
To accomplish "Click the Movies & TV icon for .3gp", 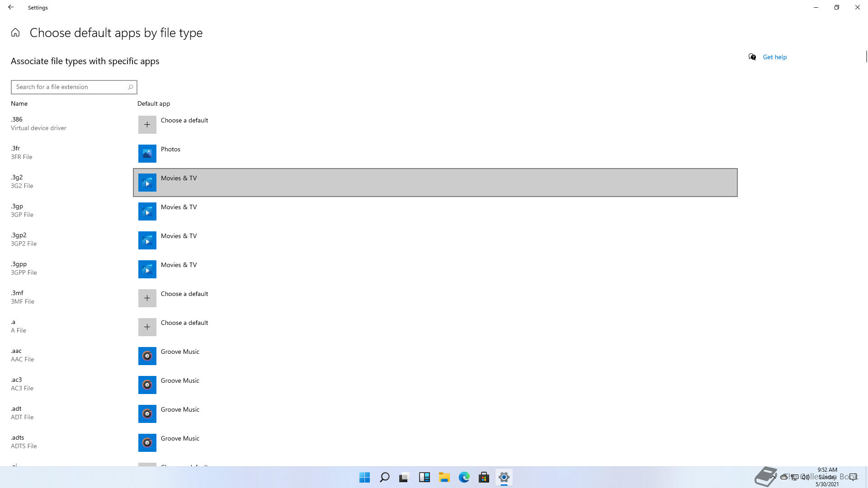I will (147, 211).
